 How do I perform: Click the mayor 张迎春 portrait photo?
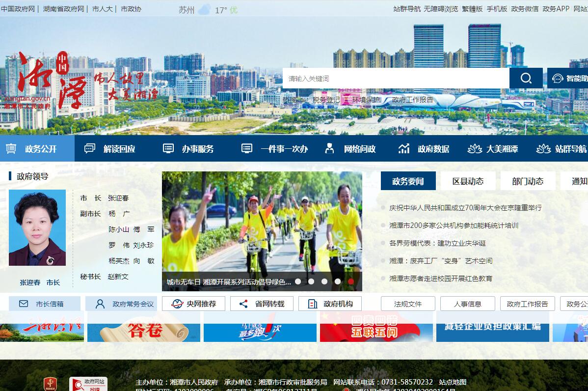pos(37,227)
